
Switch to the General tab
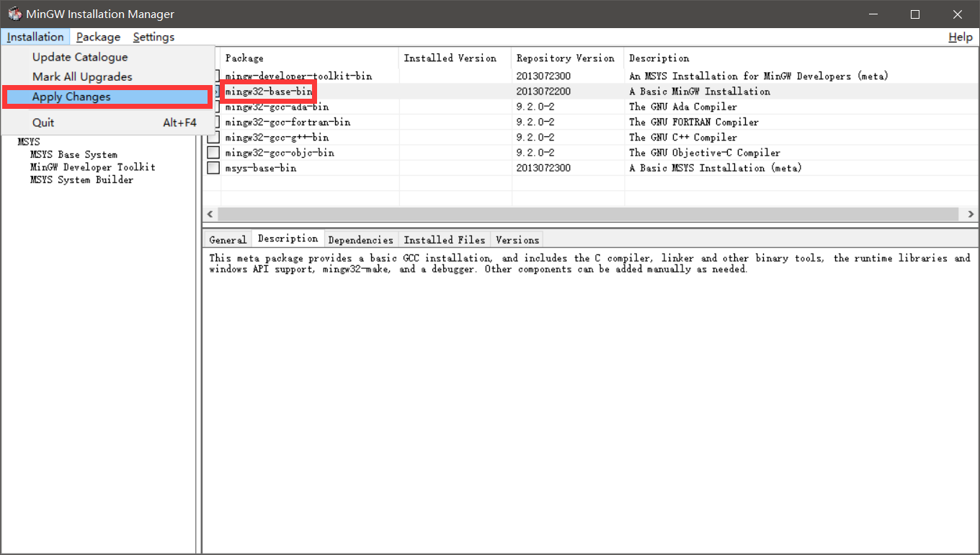(228, 240)
